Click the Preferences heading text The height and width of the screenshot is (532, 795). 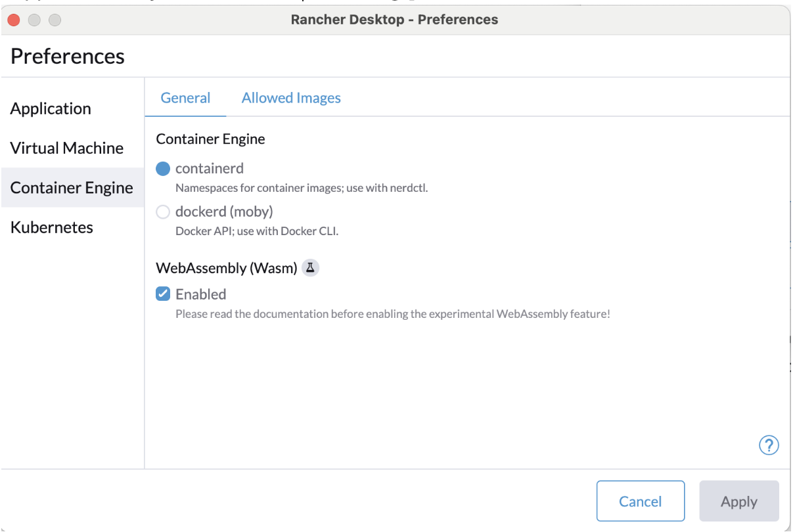67,56
